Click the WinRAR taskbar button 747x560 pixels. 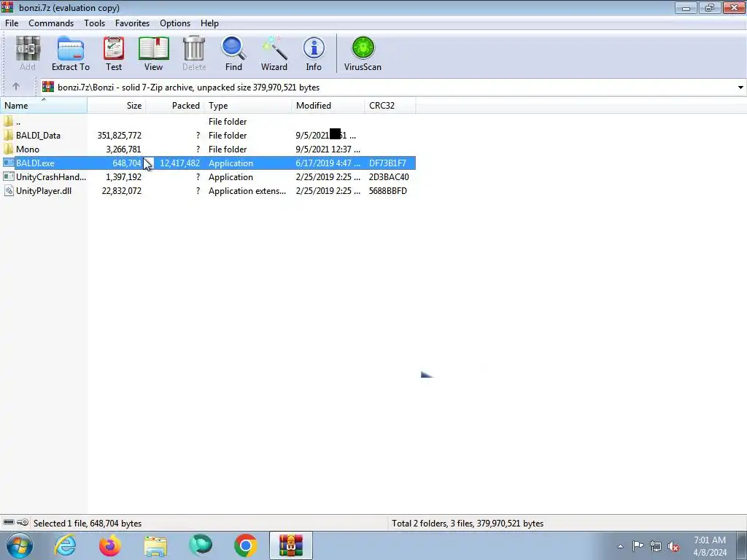pyautogui.click(x=291, y=545)
